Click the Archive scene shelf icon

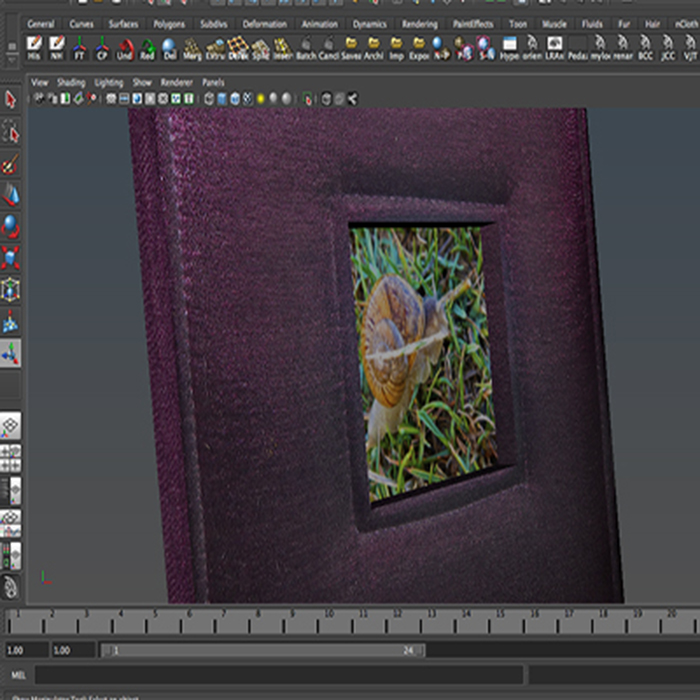point(374,48)
